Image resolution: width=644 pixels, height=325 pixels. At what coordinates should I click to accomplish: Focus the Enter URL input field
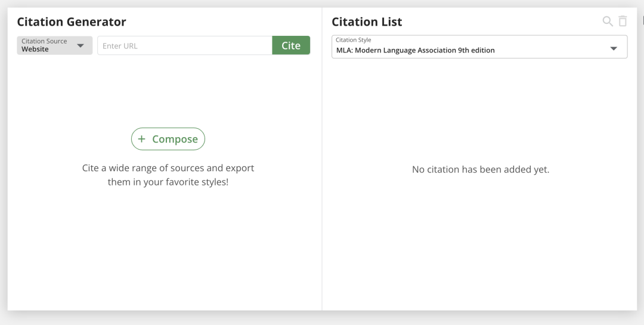pyautogui.click(x=185, y=45)
